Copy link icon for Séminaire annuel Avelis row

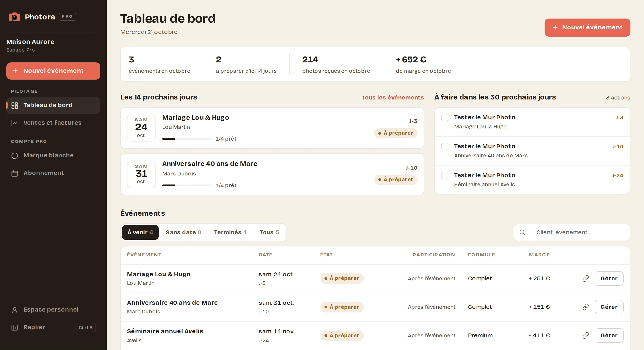(x=585, y=336)
